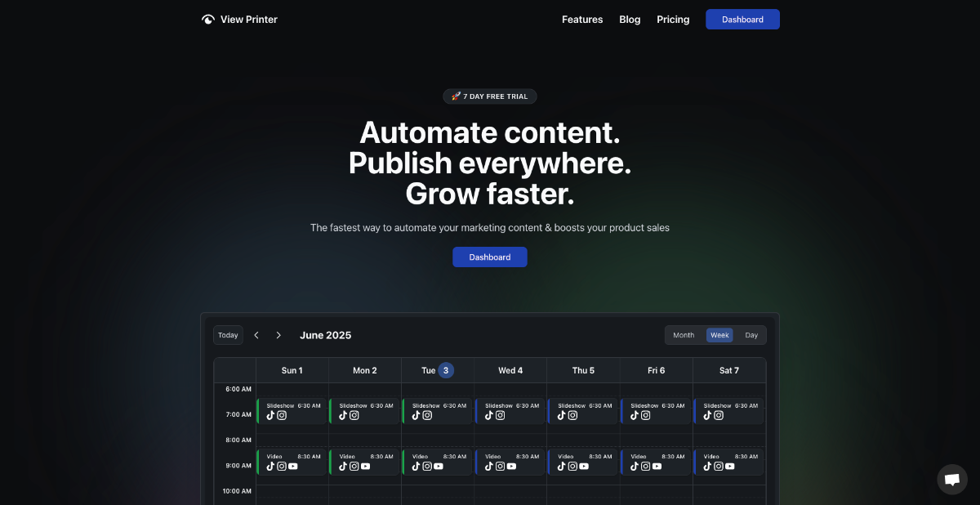Open the Blog nav link
Screen dimensions: 980x505
click(x=630, y=20)
